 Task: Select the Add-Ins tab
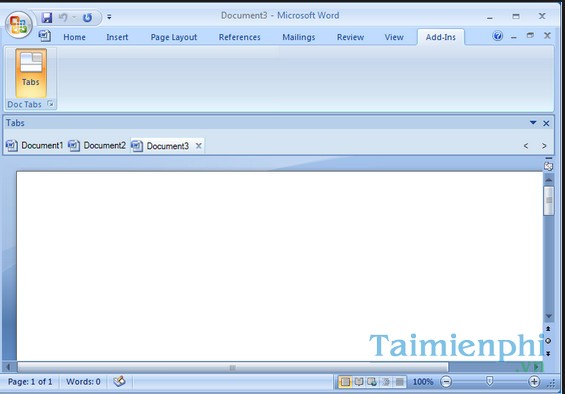441,37
